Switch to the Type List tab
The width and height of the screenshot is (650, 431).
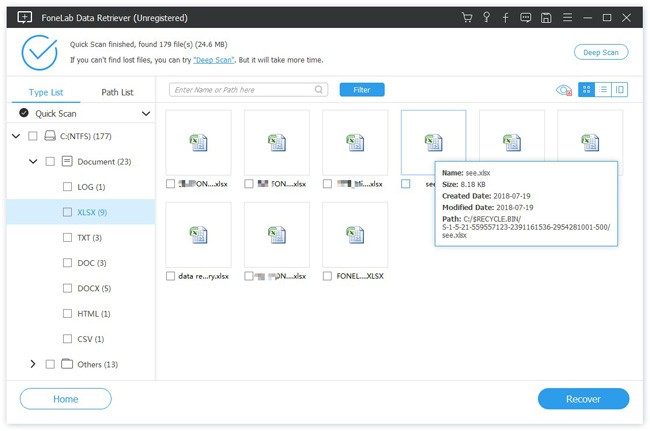(46, 92)
